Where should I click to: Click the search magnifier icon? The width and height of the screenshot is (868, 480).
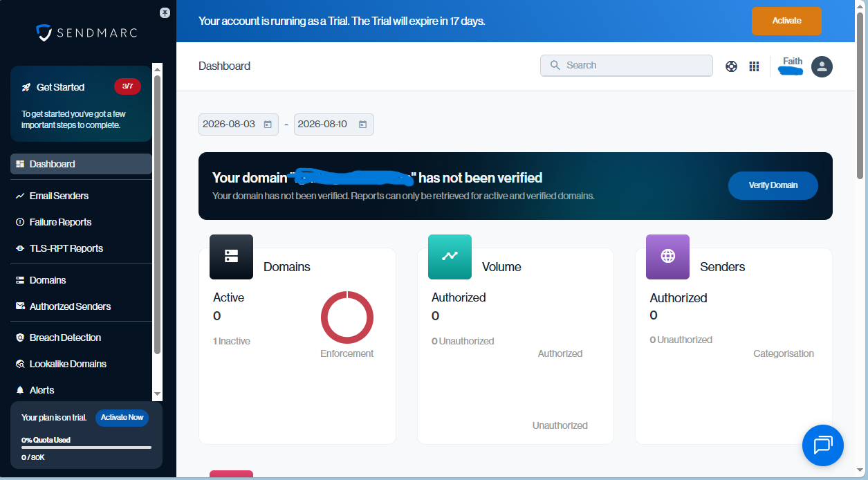coord(555,65)
